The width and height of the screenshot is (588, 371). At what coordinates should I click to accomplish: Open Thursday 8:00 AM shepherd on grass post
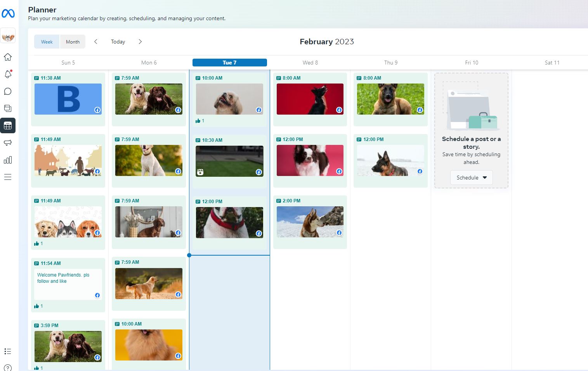click(x=390, y=99)
